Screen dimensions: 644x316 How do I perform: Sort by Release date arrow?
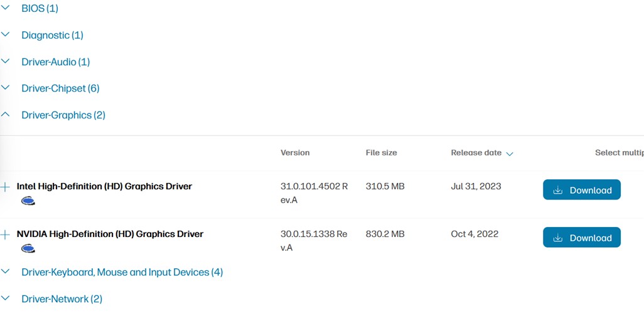(510, 154)
